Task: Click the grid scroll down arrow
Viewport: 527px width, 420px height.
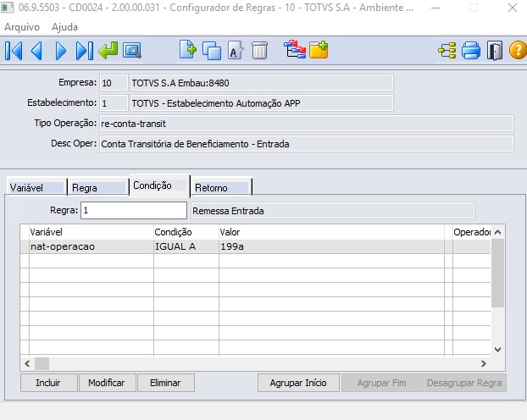Action: 497,350
